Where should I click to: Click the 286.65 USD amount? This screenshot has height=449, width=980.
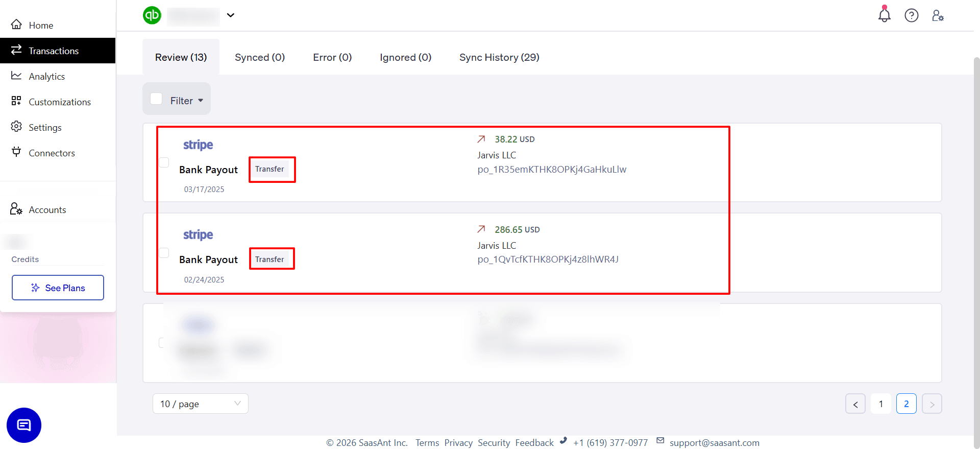(517, 229)
